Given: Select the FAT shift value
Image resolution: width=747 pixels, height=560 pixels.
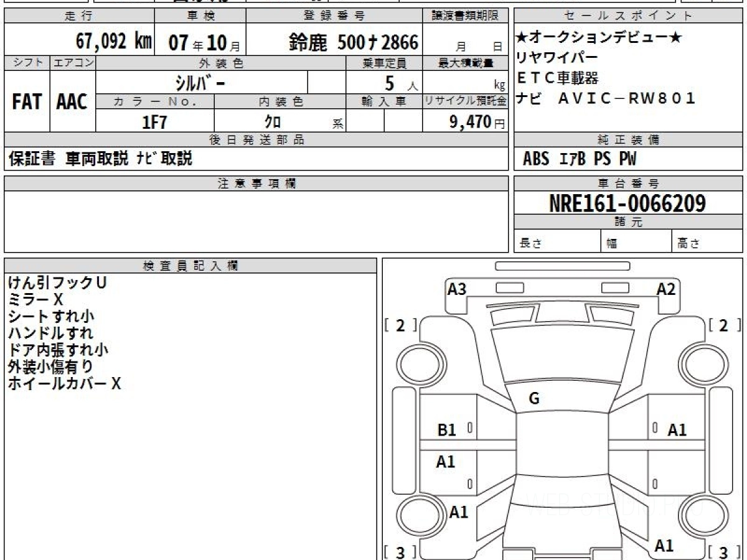Looking at the screenshot, I should coord(26,102).
